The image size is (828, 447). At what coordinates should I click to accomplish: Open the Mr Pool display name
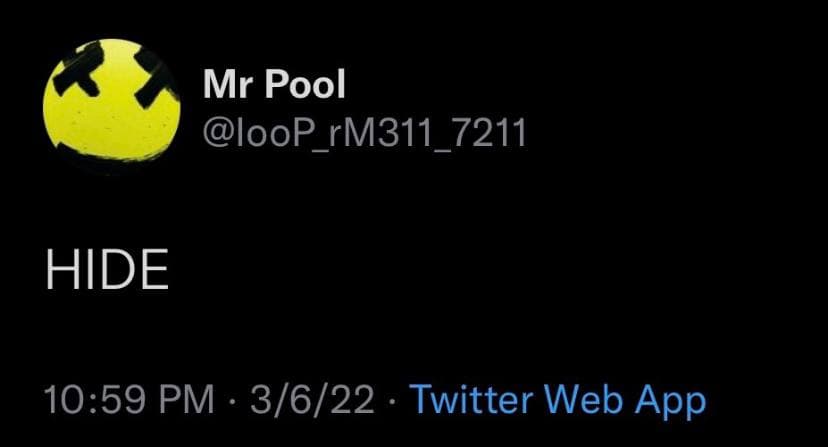(274, 84)
